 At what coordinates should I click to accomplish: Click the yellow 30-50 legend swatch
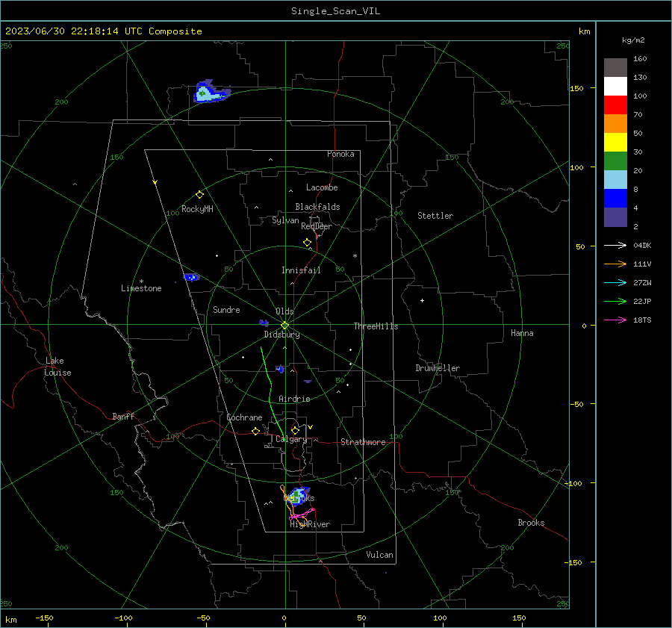tap(615, 143)
